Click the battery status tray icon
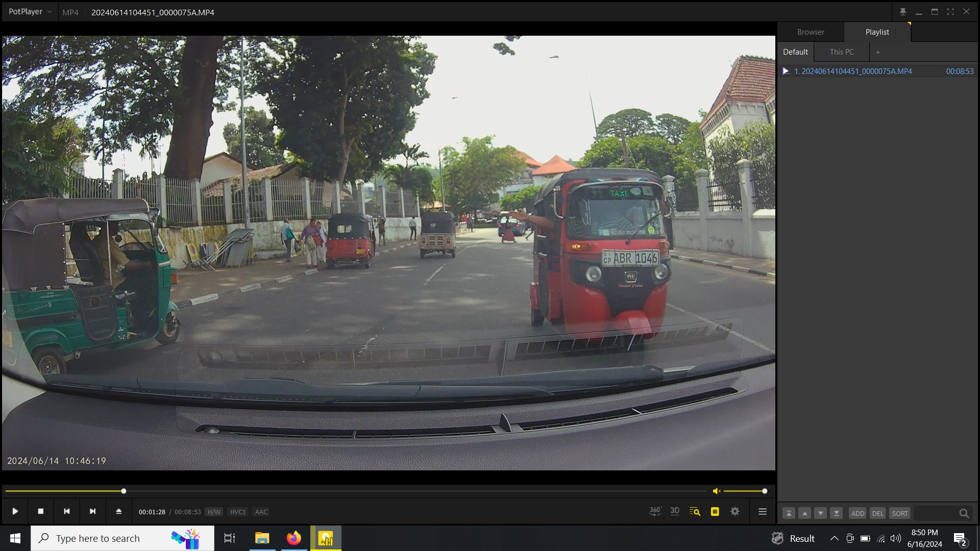The height and width of the screenshot is (551, 980). tap(865, 538)
